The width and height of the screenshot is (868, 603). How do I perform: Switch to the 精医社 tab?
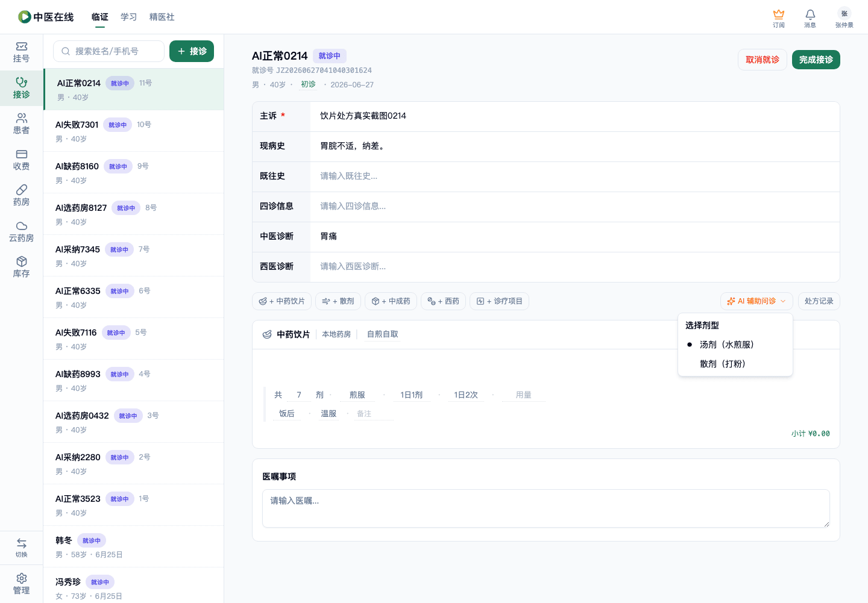[162, 17]
